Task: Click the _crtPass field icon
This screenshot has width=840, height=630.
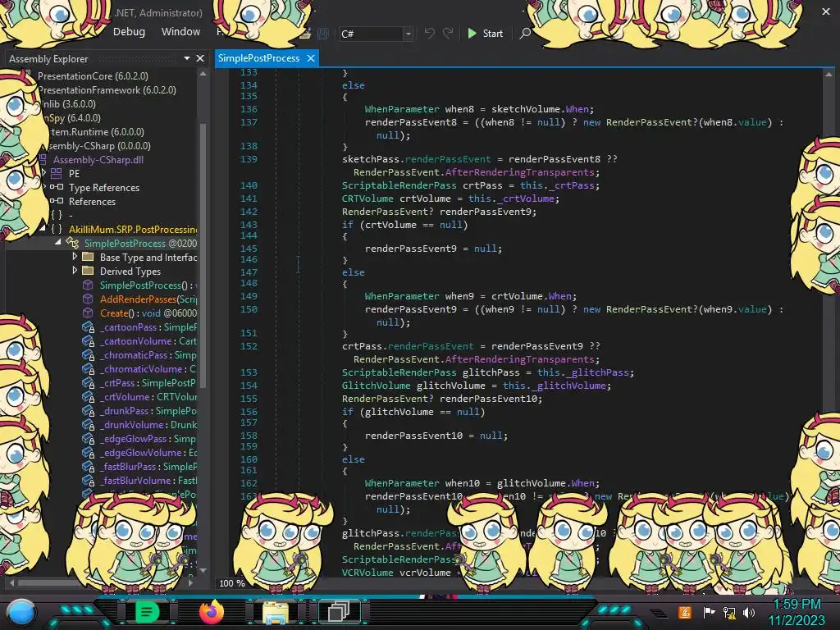Action: [88, 382]
